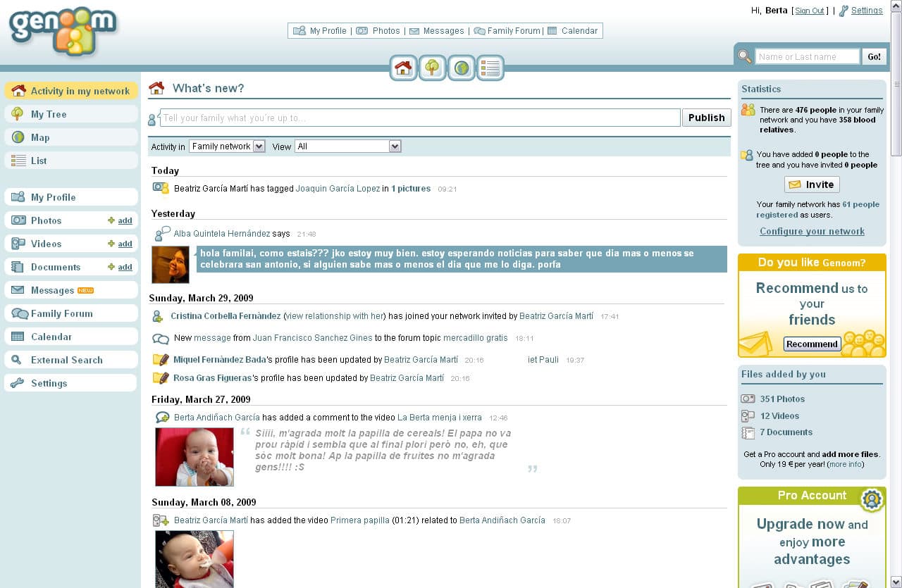Follow the Configure your network link
902x588 pixels.
(812, 231)
